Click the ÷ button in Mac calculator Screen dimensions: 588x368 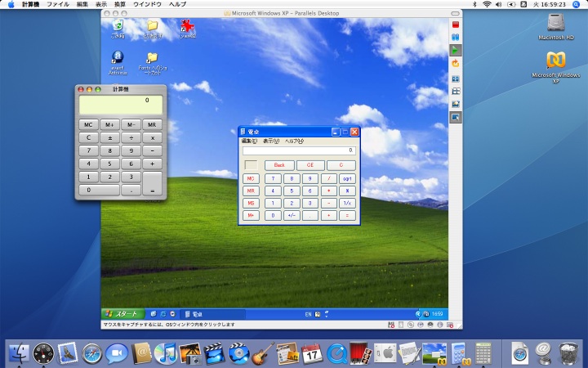pos(131,138)
